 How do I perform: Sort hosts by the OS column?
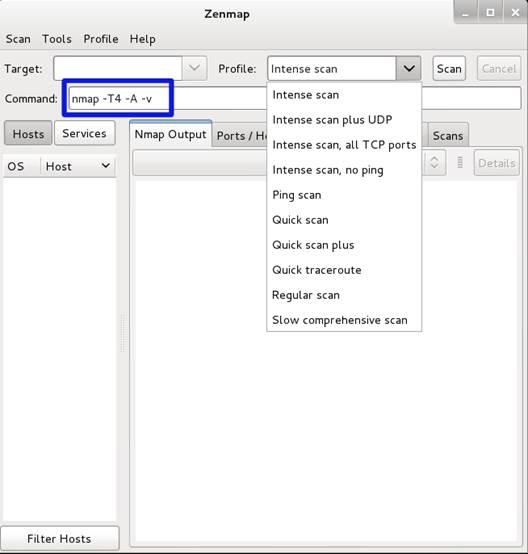pyautogui.click(x=21, y=166)
